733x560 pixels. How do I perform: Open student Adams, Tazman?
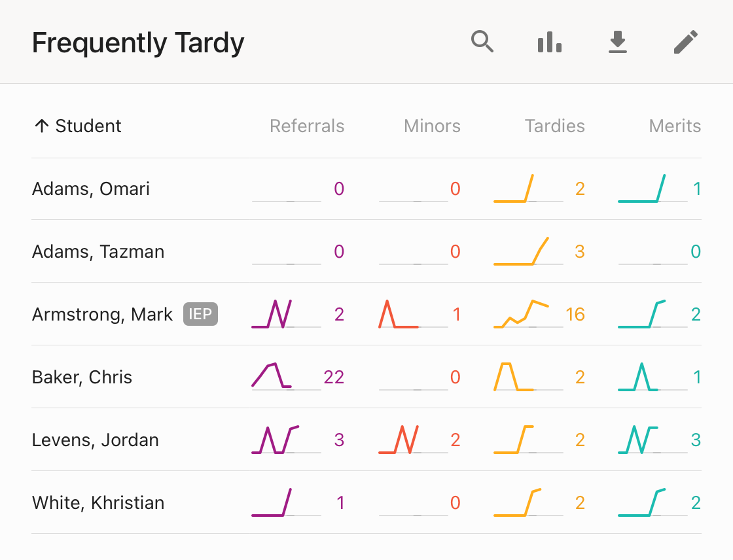click(x=98, y=252)
